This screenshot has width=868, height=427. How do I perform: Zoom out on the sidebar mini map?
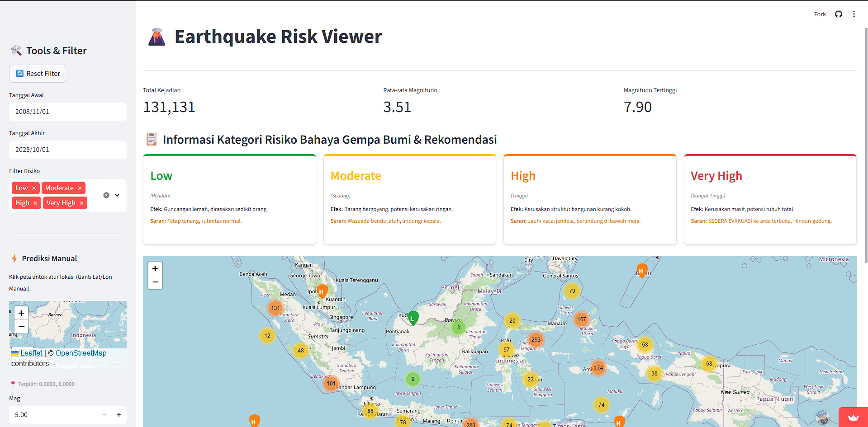(x=21, y=326)
